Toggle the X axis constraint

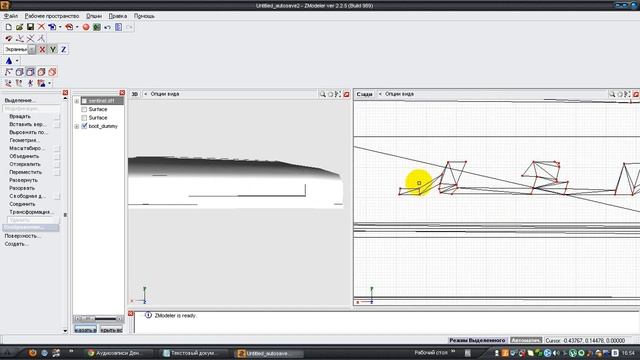[42, 49]
